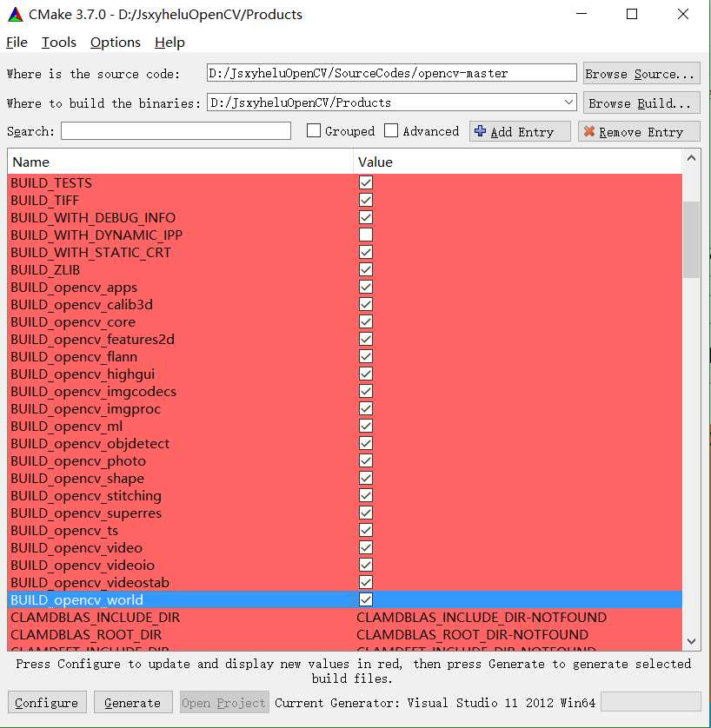Edit the CLAMDBLAS_ROOT_DIR-NOTFOUND value

tap(472, 635)
